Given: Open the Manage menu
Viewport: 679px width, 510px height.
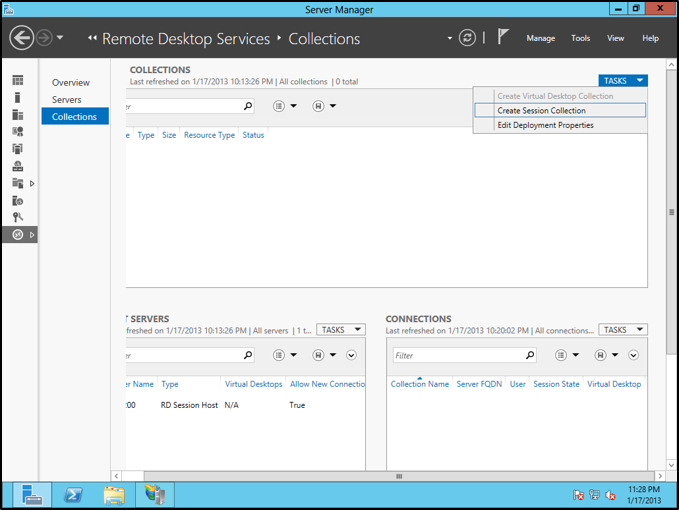Looking at the screenshot, I should pyautogui.click(x=540, y=38).
